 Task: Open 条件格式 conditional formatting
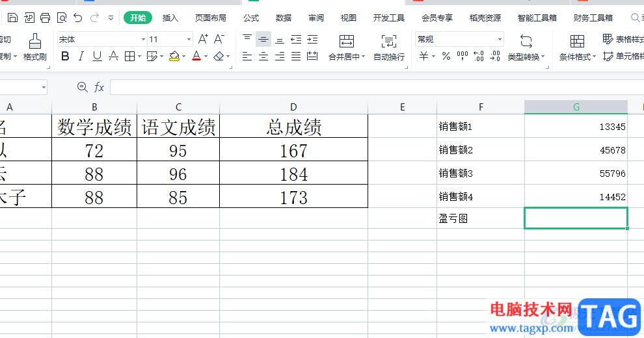[x=577, y=47]
